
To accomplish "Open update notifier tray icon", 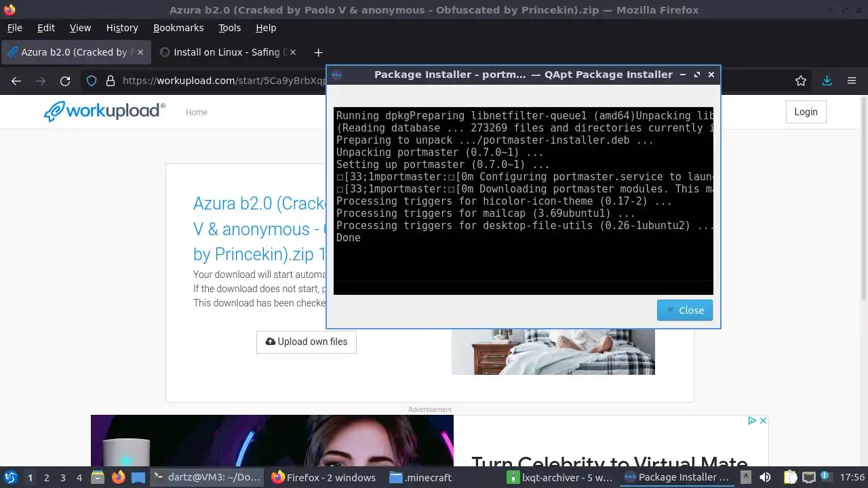I will click(x=825, y=477).
